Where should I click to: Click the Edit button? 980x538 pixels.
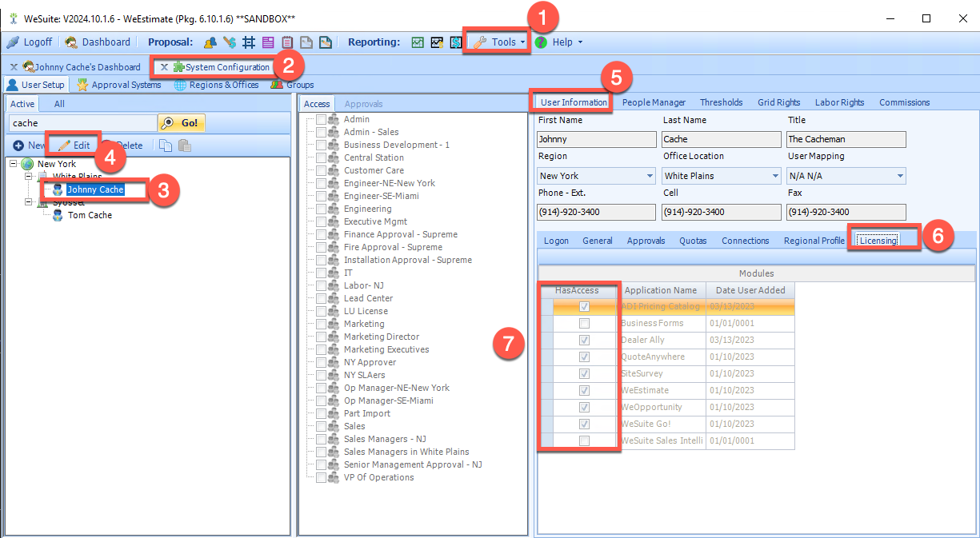coord(74,145)
